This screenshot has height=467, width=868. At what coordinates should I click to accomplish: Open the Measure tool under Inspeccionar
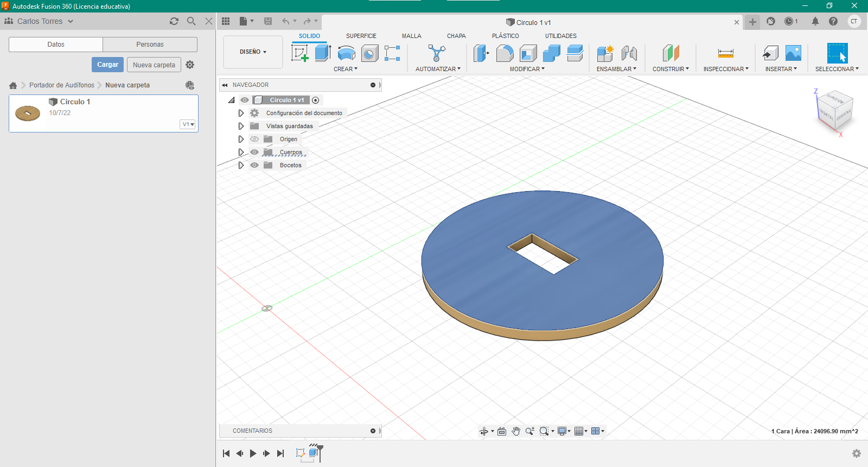pos(725,53)
